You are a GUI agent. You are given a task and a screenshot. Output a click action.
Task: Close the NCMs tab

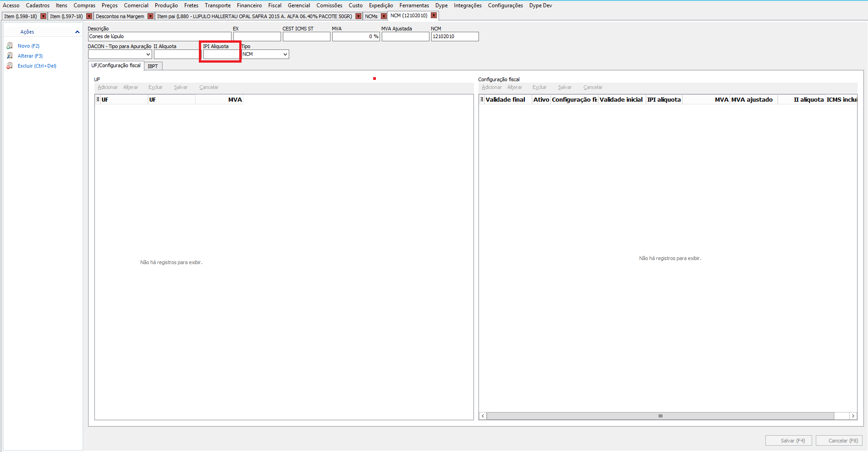(384, 16)
